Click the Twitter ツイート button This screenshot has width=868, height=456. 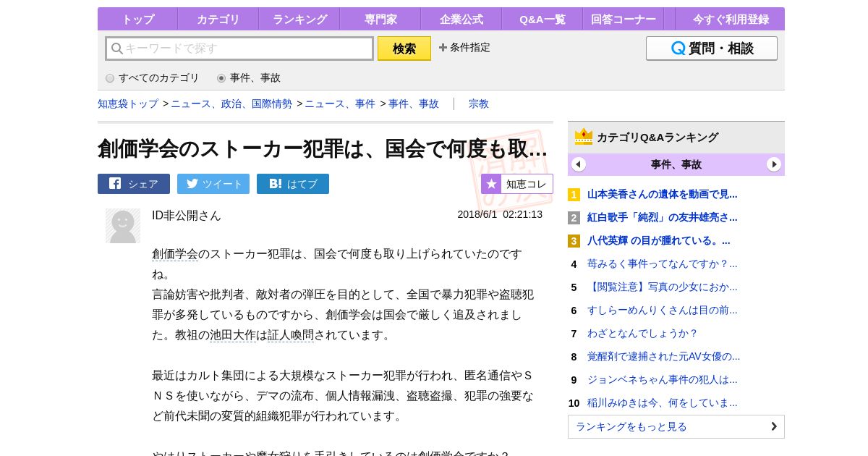tap(213, 184)
